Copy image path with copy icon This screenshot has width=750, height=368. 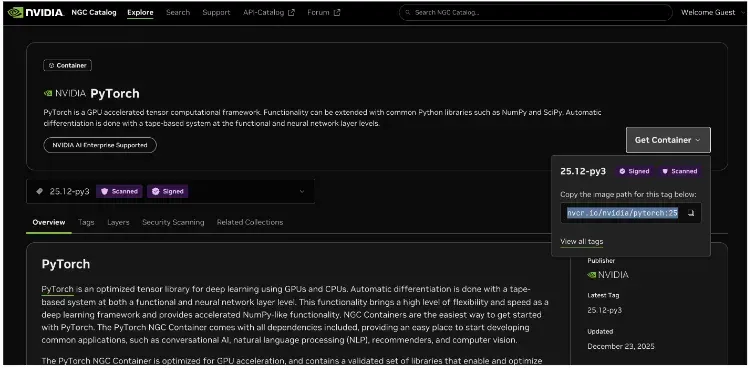tap(691, 213)
